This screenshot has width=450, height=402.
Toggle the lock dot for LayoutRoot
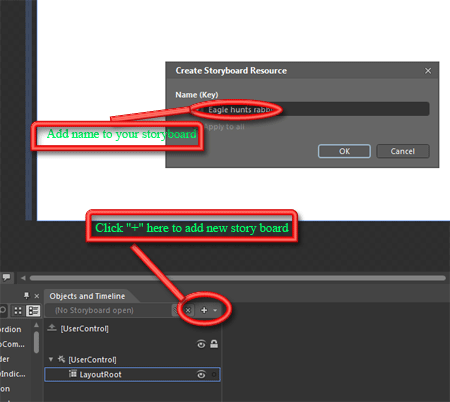214,375
